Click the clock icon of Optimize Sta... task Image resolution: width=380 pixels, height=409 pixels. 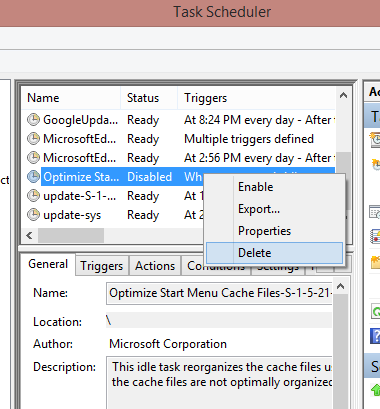tap(33, 177)
